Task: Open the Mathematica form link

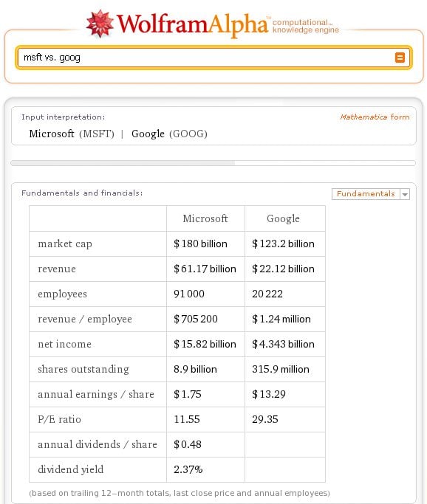Action: click(375, 117)
